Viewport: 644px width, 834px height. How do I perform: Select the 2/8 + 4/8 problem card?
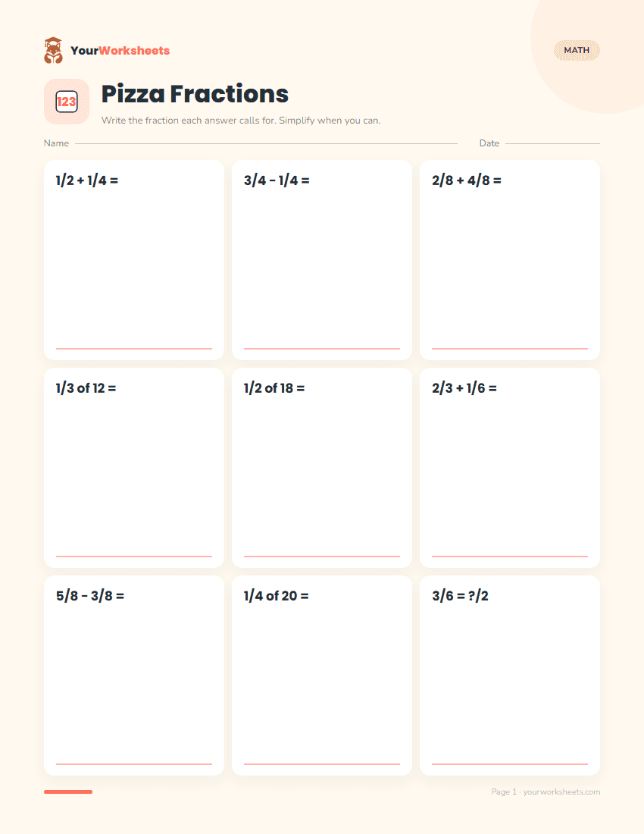pos(510,260)
